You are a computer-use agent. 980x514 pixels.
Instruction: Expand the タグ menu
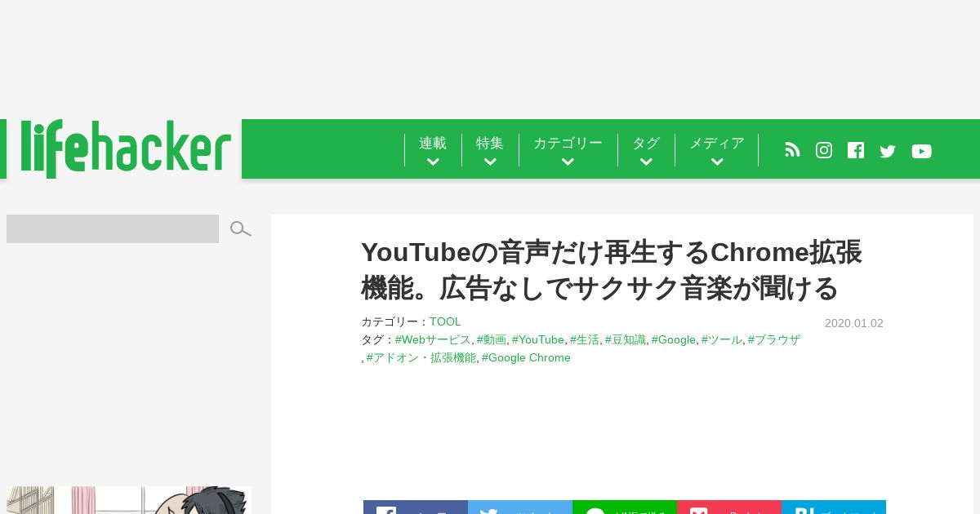[646, 150]
